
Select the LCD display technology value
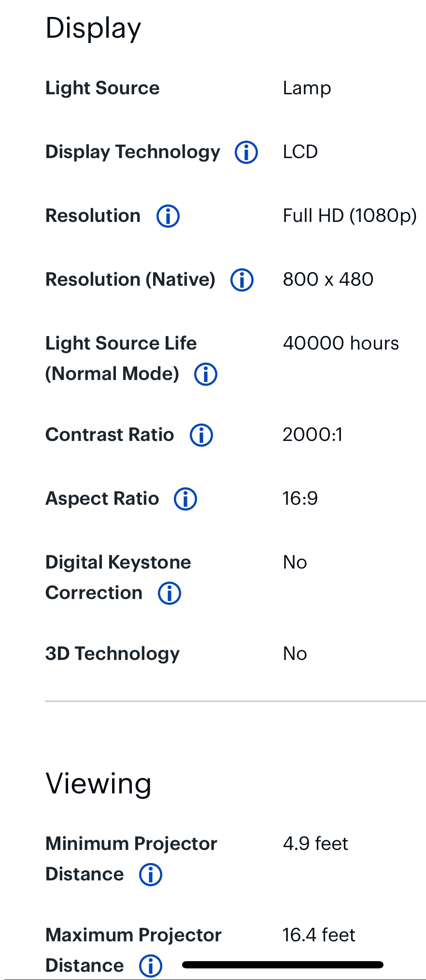[x=300, y=152]
